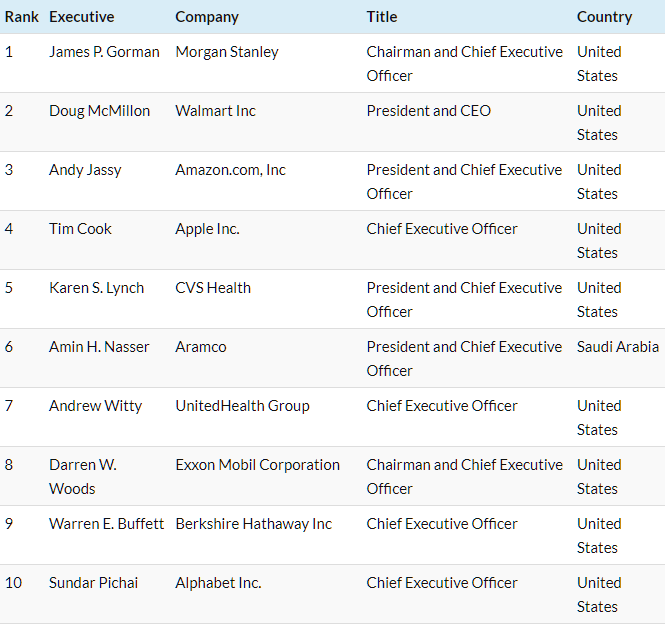Select the UnitedHealth Group cell
The width and height of the screenshot is (665, 626).
[x=243, y=405]
